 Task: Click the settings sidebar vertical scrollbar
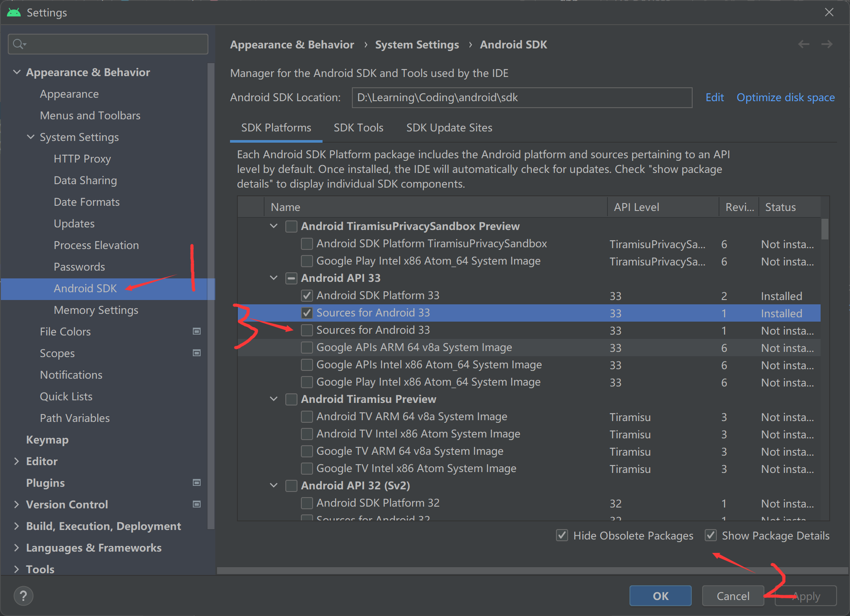[x=211, y=296]
